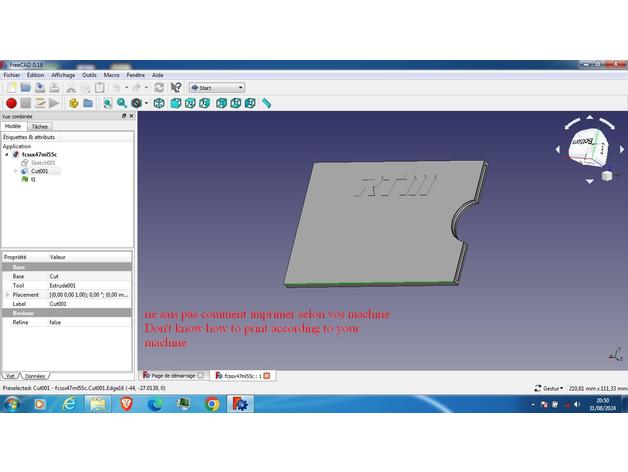
Task: Click Fit all view magnifier icon
Action: tap(107, 103)
